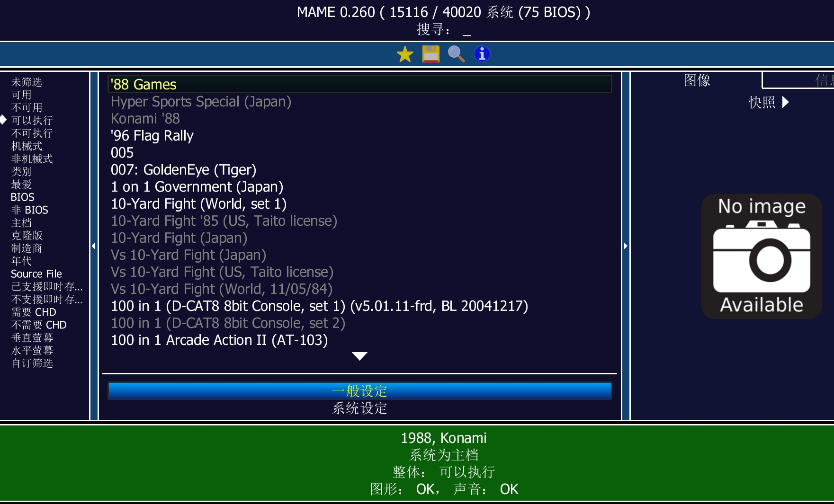Viewport: 834px width, 504px height.
Task: Export the system list using the floppy disk icon
Action: coord(430,53)
